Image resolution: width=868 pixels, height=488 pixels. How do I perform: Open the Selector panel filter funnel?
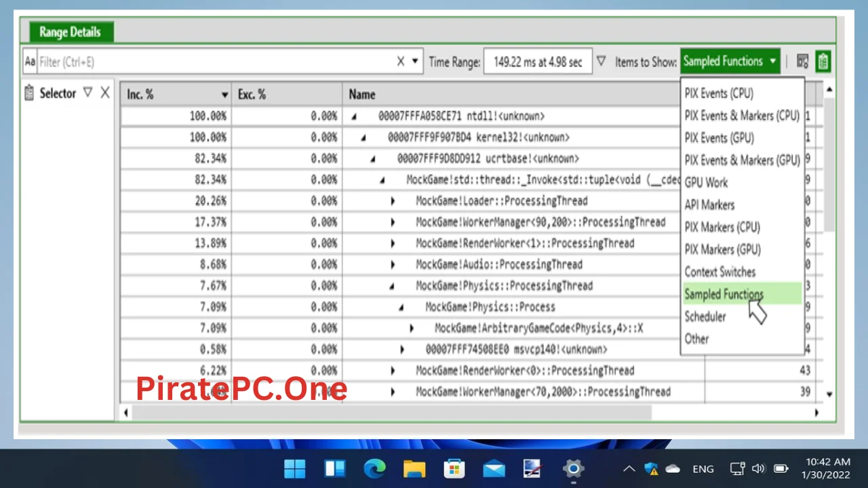pyautogui.click(x=87, y=92)
